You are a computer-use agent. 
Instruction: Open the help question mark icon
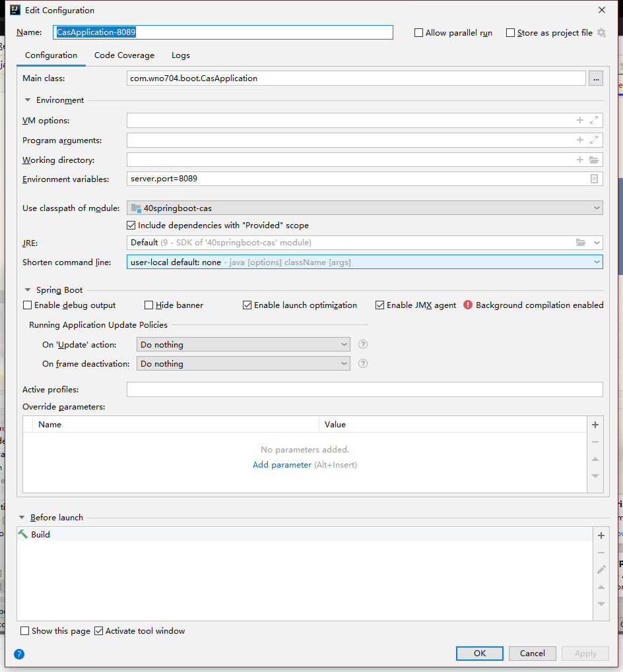tap(19, 654)
